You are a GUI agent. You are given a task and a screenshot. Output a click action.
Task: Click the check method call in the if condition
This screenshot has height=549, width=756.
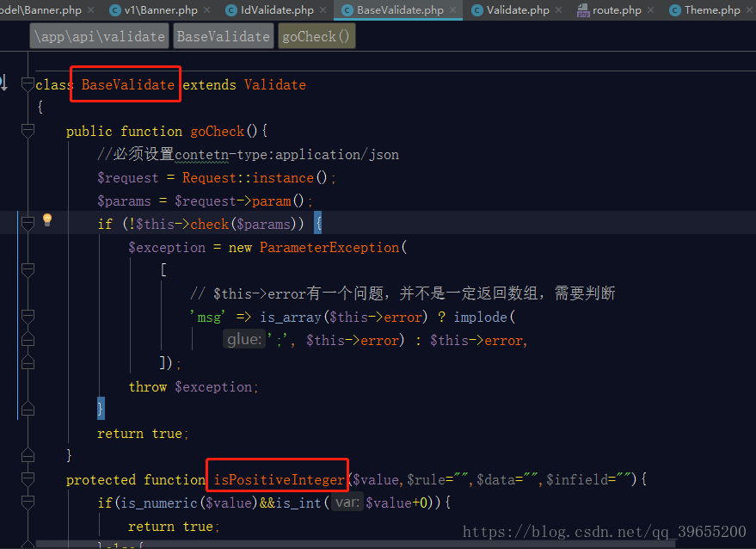tap(209, 224)
